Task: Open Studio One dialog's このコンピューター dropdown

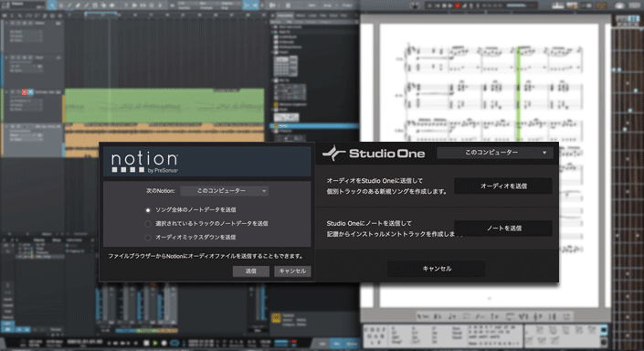Action: [495, 153]
